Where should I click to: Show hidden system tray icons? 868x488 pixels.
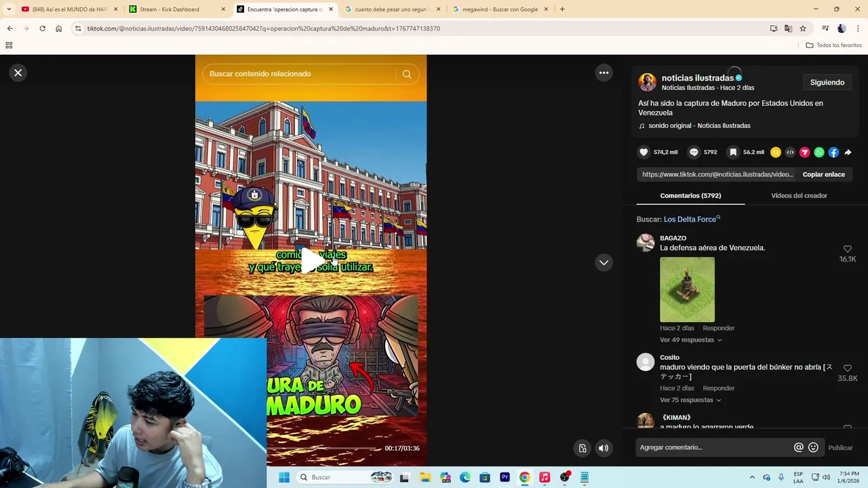[751, 477]
